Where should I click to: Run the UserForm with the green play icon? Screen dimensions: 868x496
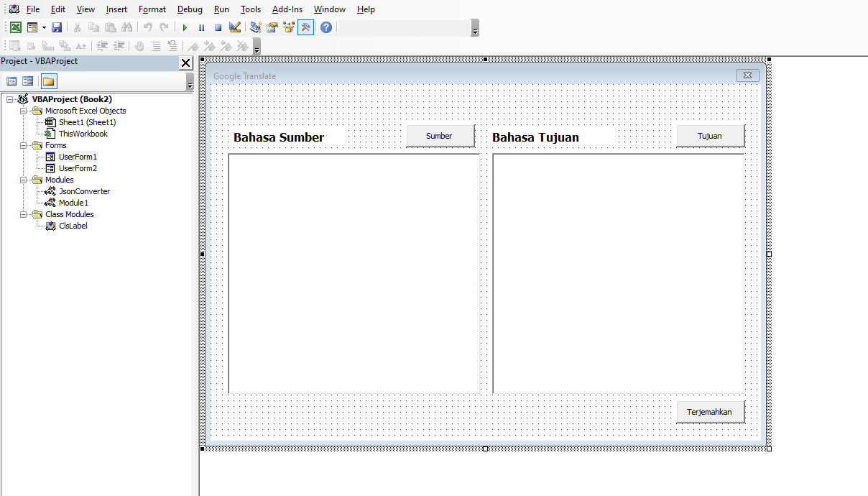pos(184,27)
